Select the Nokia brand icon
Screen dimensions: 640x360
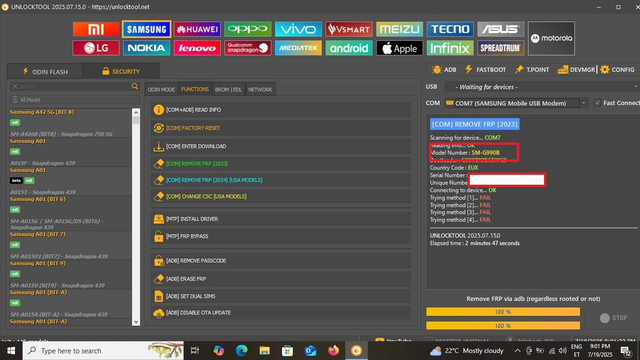point(147,48)
